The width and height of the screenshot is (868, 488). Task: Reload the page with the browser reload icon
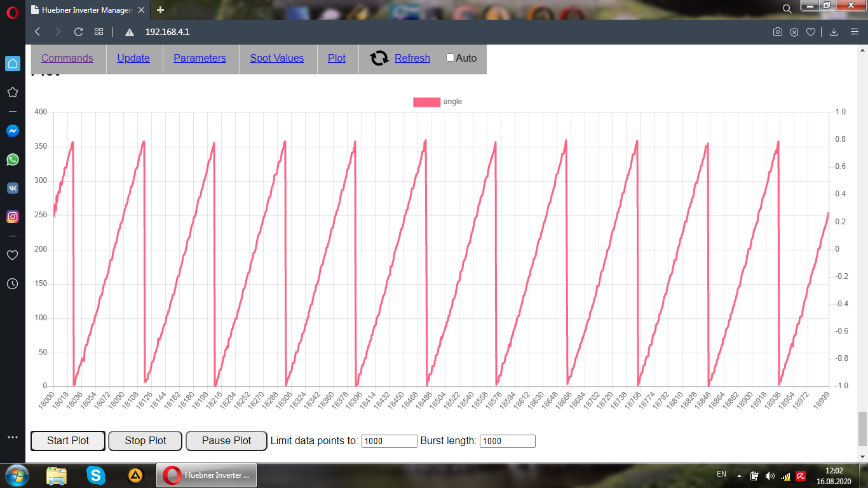(x=79, y=32)
